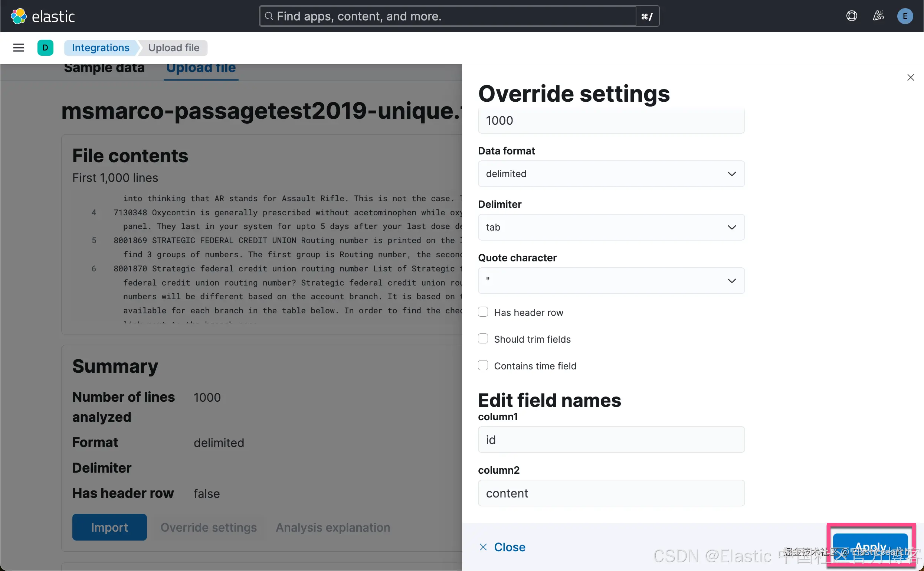This screenshot has height=571, width=924.
Task: Close the Override settings flyout with X
Action: pyautogui.click(x=910, y=78)
